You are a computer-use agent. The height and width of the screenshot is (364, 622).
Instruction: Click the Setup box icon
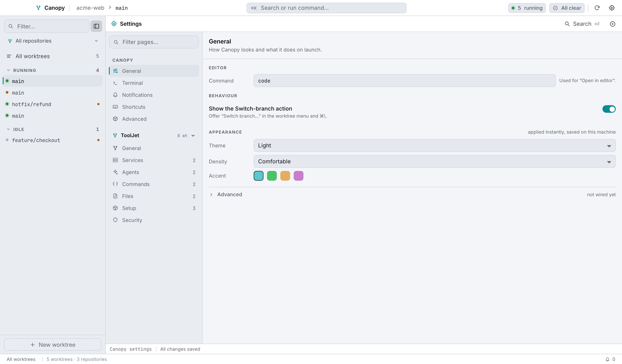(115, 208)
